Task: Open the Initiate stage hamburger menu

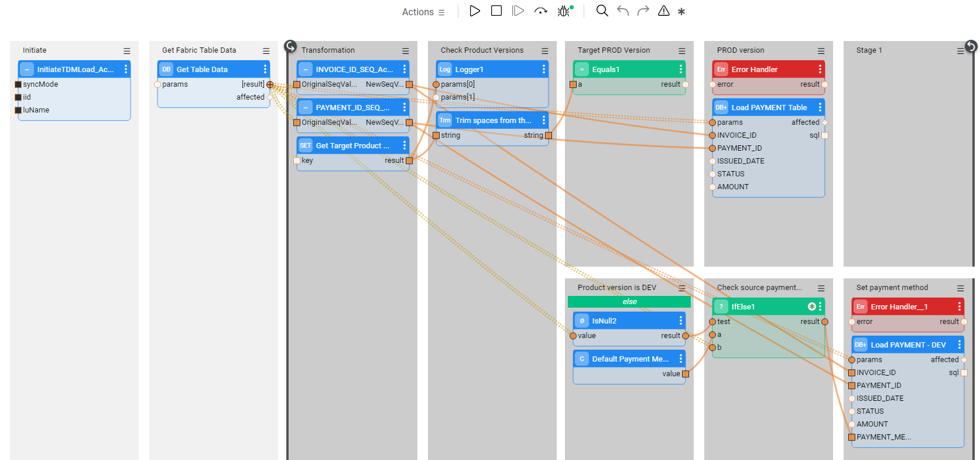Action: [x=127, y=51]
